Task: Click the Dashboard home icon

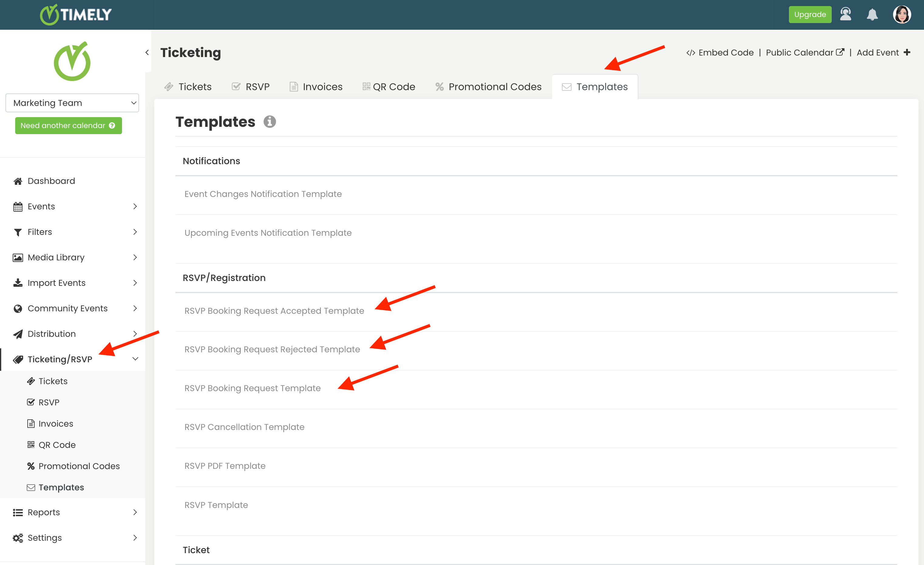Action: point(18,181)
